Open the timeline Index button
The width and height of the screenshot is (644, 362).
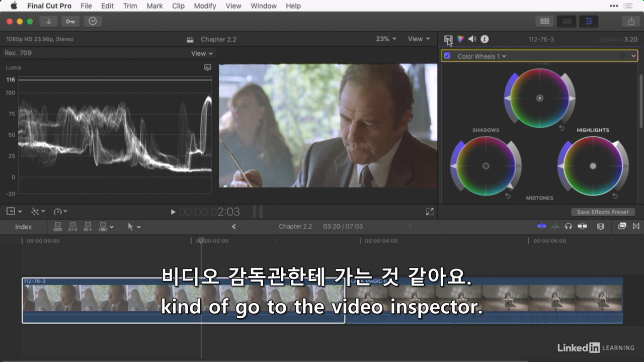click(x=23, y=227)
